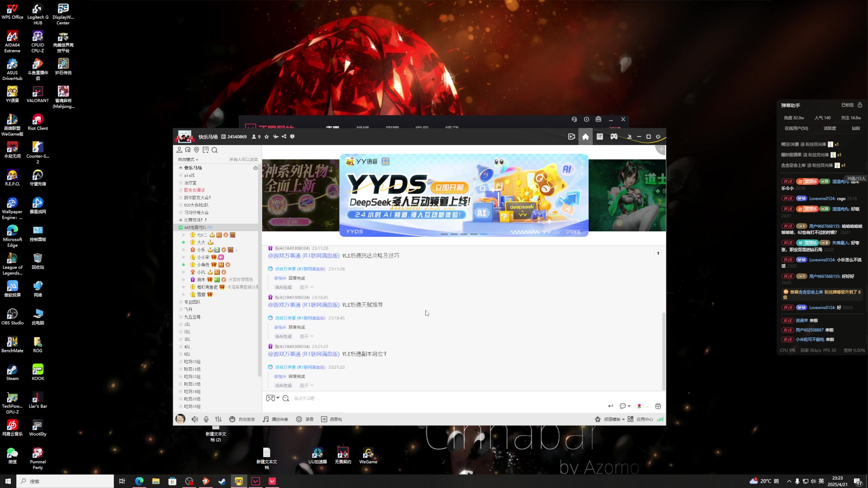Click 立即开聊 button on YYDS banner
Image resolution: width=868 pixels, height=488 pixels.
449,187
